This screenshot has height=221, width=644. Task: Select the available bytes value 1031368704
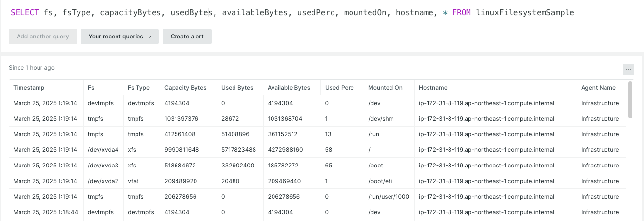coord(285,119)
